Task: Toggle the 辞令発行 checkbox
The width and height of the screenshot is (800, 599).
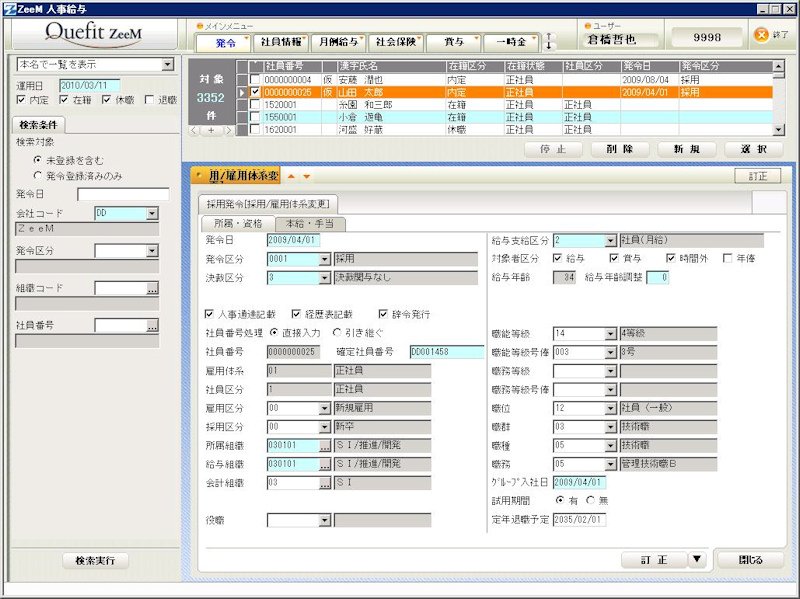Action: (383, 314)
